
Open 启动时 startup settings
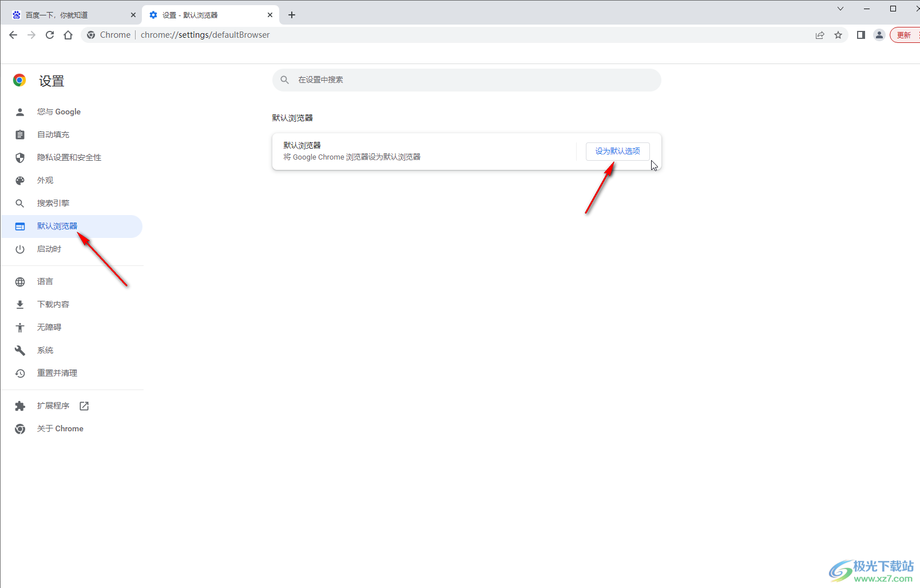(x=72, y=249)
